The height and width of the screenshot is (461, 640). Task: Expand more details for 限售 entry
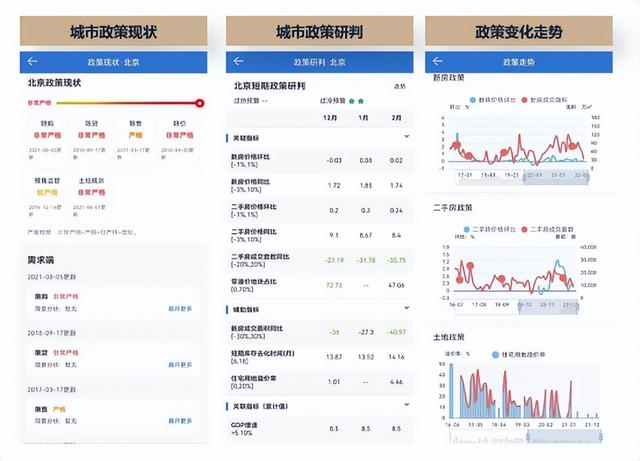tap(180, 421)
